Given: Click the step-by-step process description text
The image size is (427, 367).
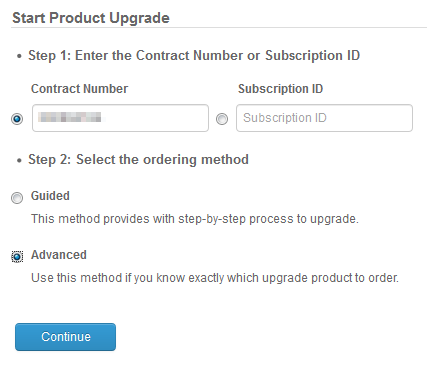Looking at the screenshot, I should click(195, 219).
